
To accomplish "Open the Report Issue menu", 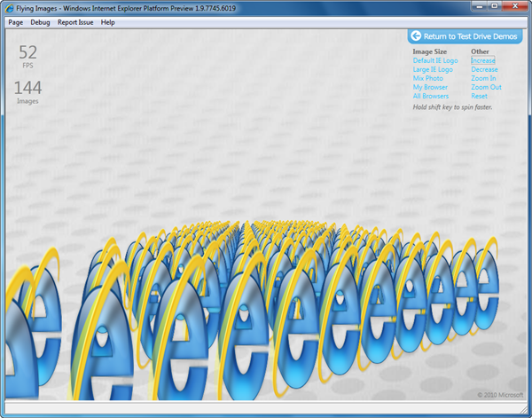I will pyautogui.click(x=75, y=22).
